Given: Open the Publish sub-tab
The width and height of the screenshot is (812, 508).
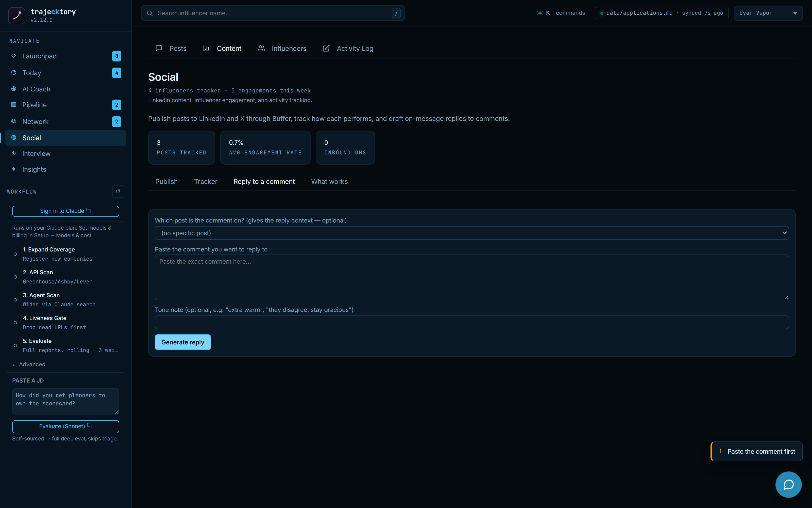Looking at the screenshot, I should pos(166,181).
